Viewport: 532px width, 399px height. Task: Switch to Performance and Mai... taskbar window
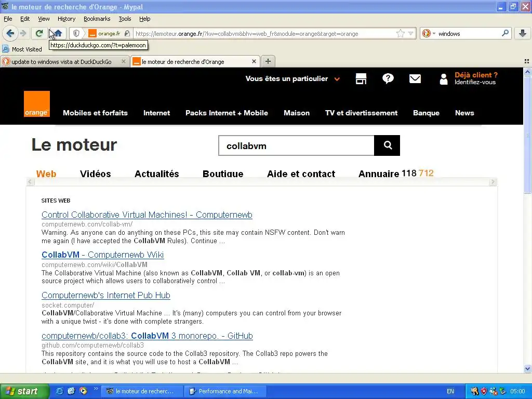225,391
